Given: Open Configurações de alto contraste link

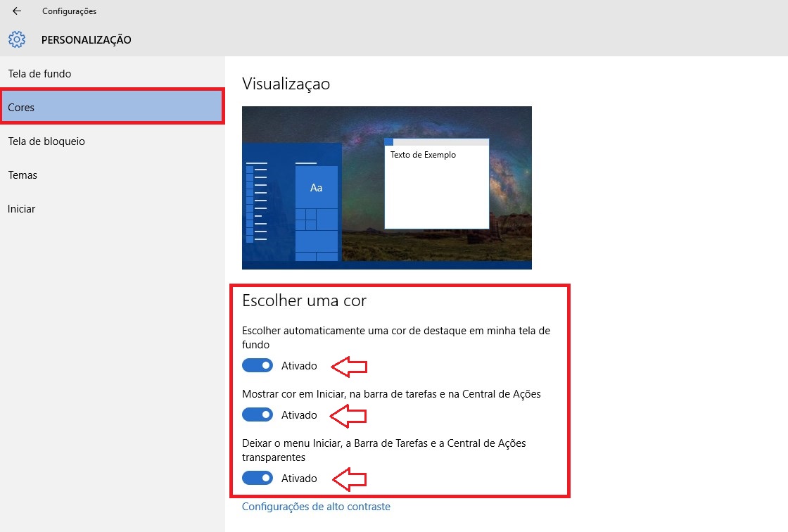Looking at the screenshot, I should 316,507.
